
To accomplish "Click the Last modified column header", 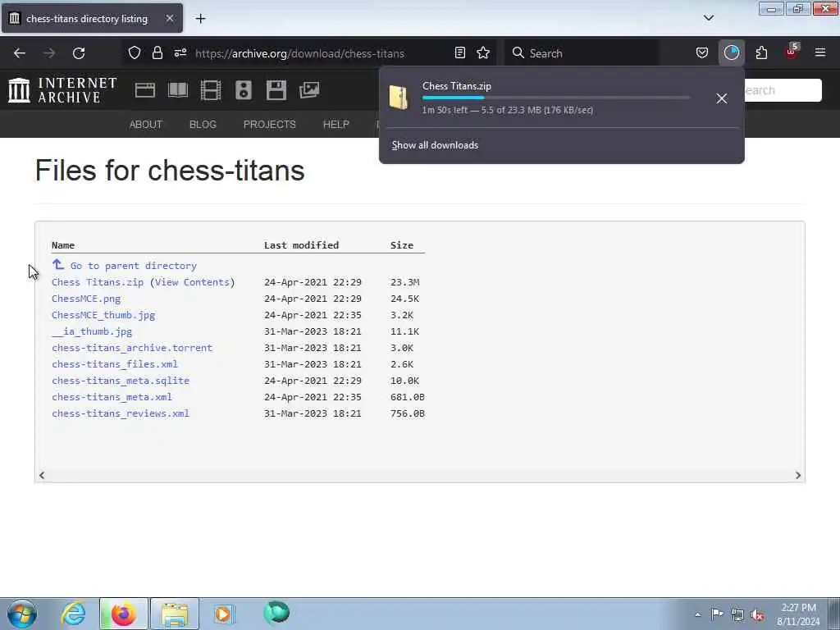I will [x=301, y=245].
